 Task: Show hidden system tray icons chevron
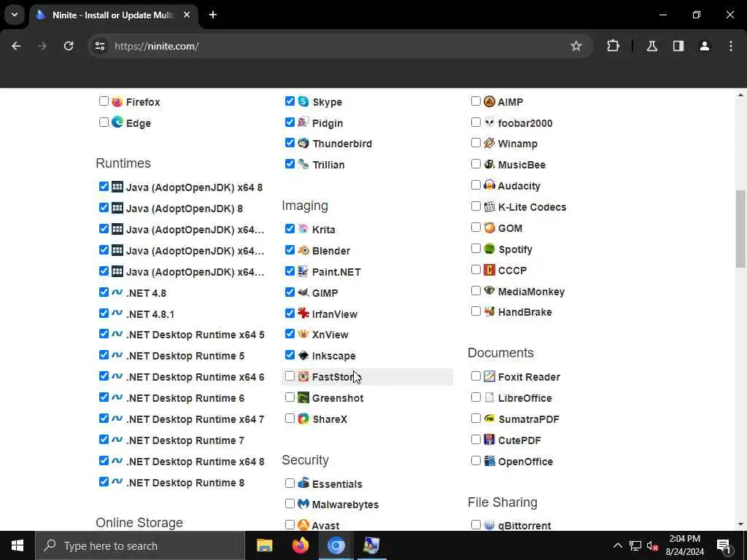tap(617, 545)
